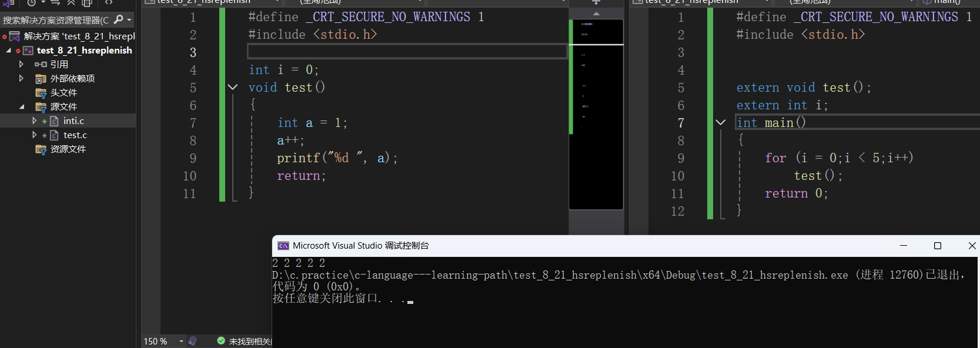Click the 外部依赖项 folder icon
The width and height of the screenshot is (980, 348).
click(41, 79)
